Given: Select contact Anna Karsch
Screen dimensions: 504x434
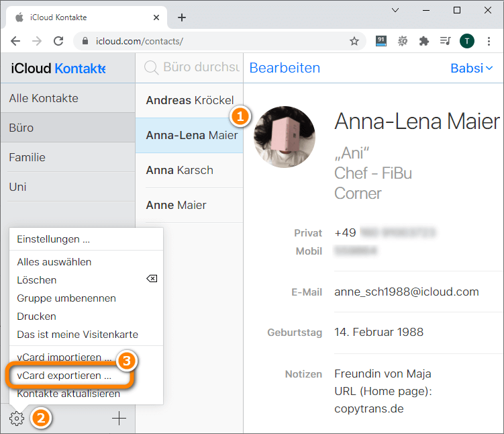Looking at the screenshot, I should pos(189,170).
